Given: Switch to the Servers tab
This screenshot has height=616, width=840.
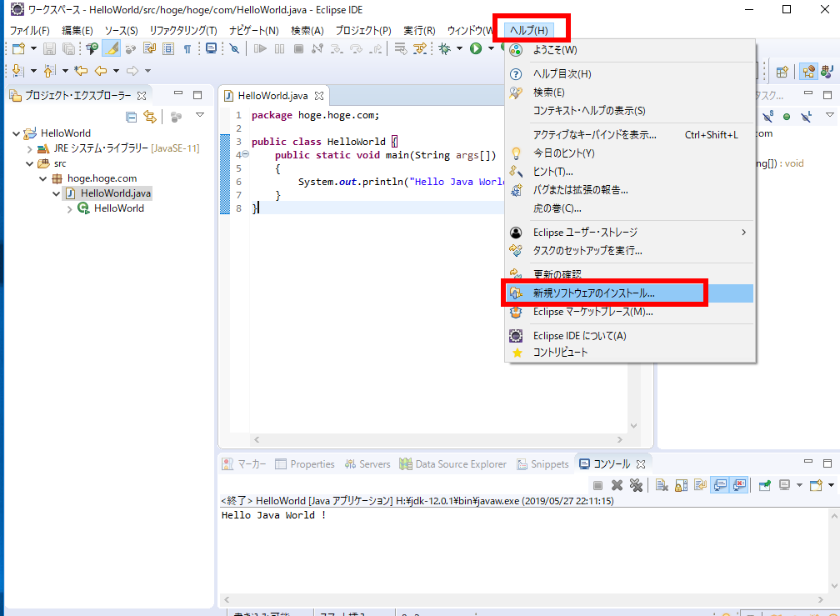Looking at the screenshot, I should point(367,464).
